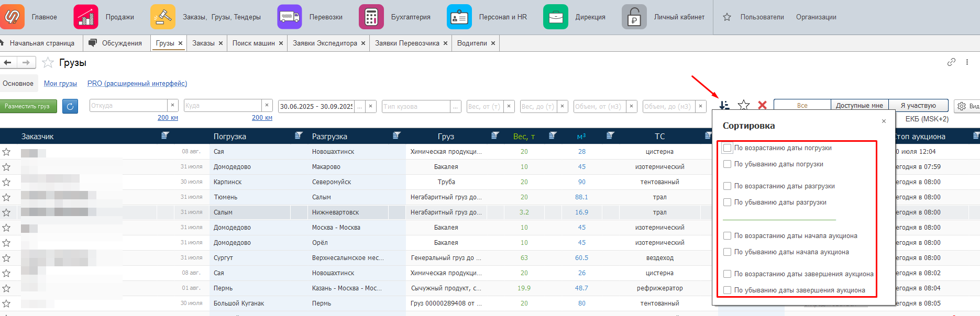Open the Перевозки truck icon
This screenshot has height=316, width=980.
(290, 17)
